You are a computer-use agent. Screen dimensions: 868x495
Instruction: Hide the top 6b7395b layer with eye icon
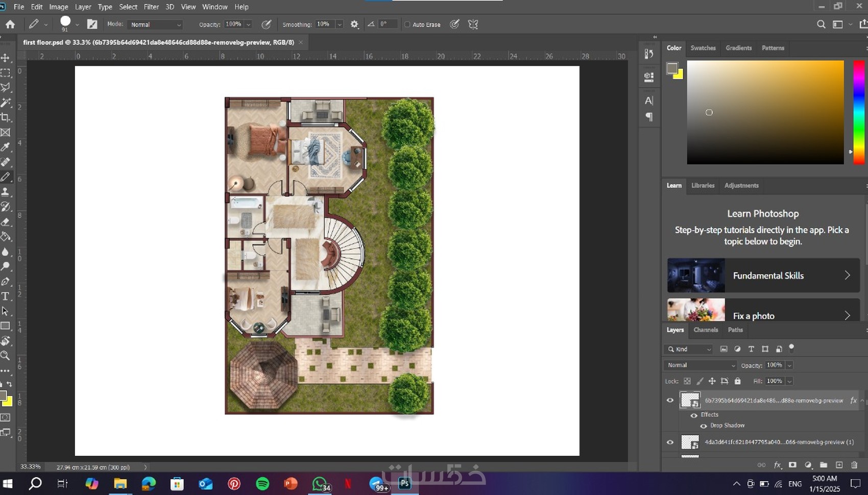pos(670,401)
